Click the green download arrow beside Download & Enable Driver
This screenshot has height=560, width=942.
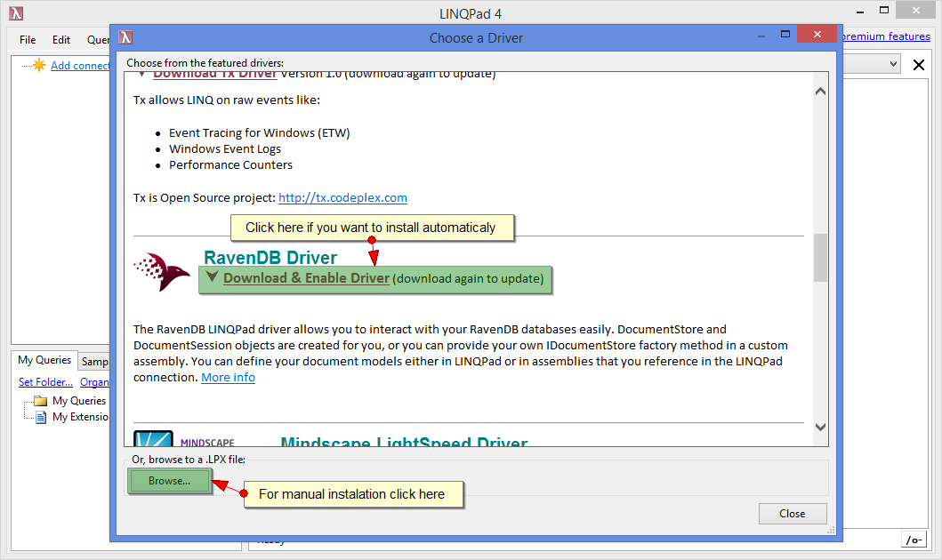(x=212, y=276)
